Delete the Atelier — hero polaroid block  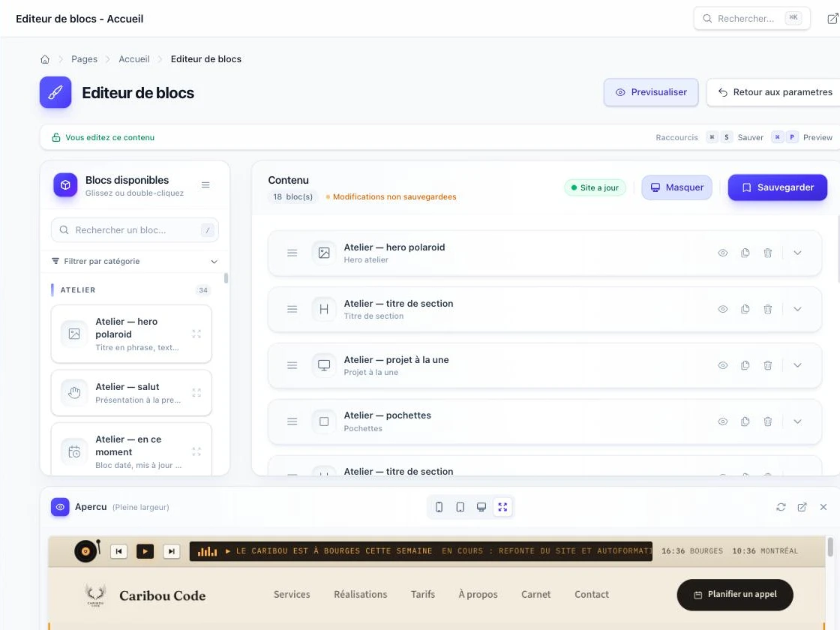(x=768, y=253)
